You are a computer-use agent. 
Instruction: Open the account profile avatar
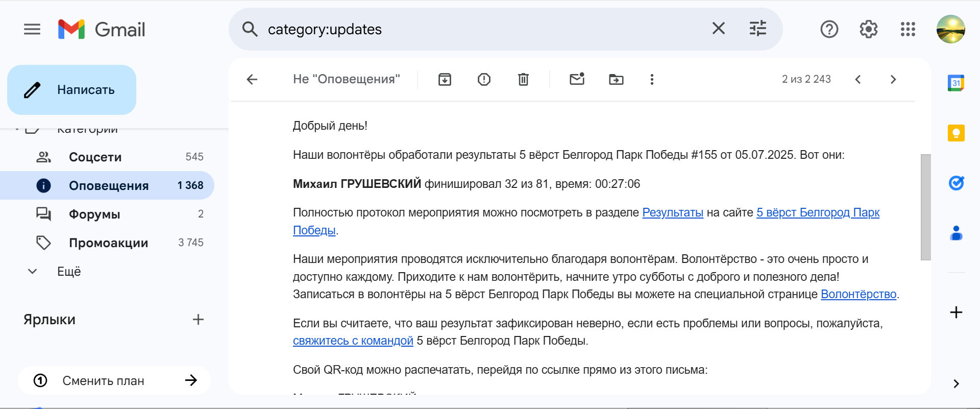pyautogui.click(x=950, y=29)
